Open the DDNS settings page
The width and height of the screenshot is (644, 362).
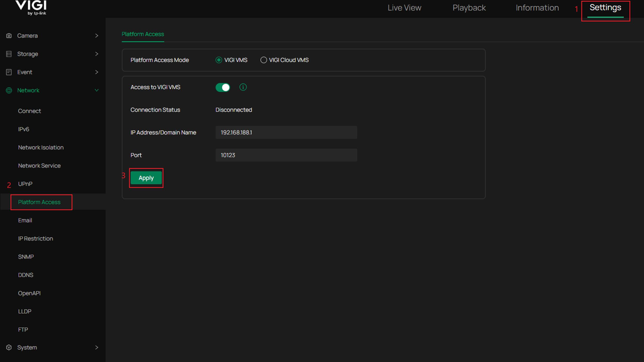pyautogui.click(x=26, y=275)
